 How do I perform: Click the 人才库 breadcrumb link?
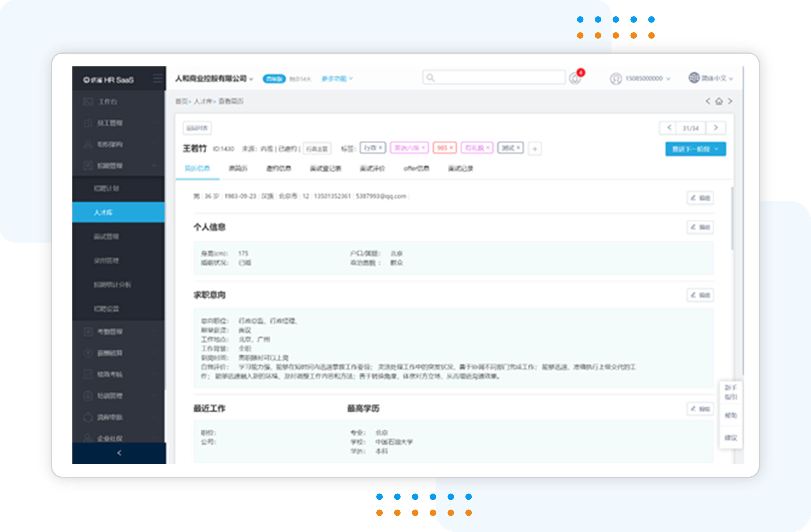pos(203,101)
